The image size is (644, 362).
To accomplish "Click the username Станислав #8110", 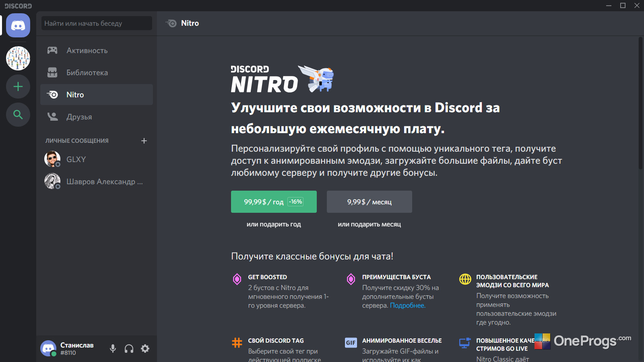I will 77,349.
